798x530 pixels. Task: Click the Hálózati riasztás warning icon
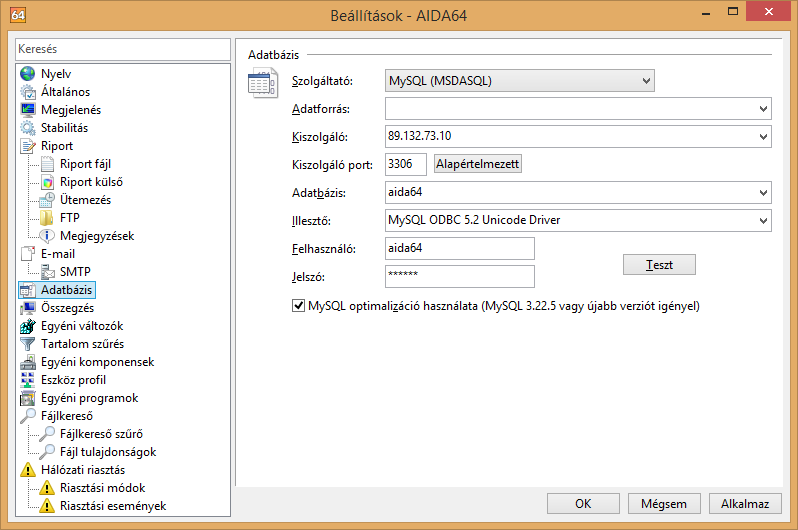(27, 470)
